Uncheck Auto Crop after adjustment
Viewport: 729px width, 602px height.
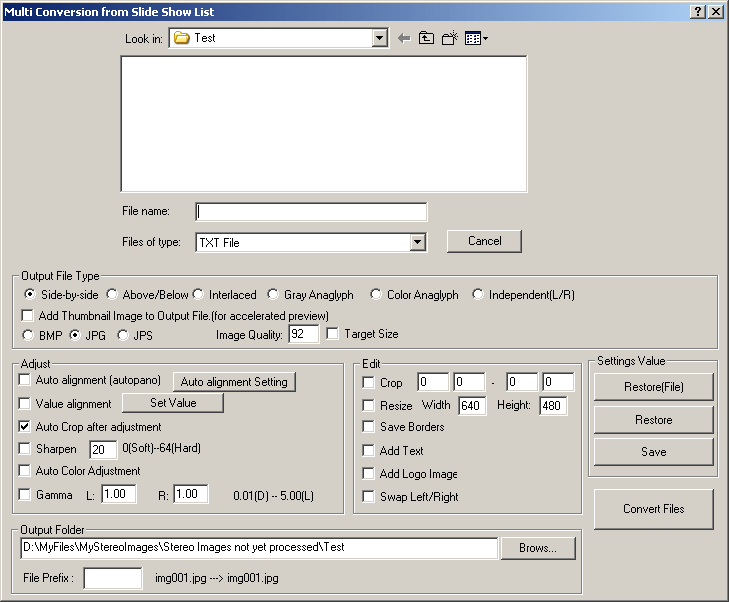tap(25, 427)
